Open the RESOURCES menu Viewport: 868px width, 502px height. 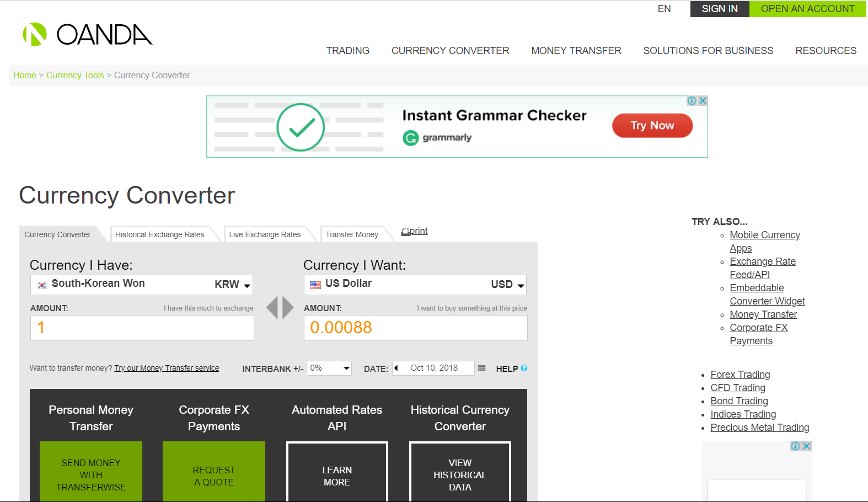[826, 51]
